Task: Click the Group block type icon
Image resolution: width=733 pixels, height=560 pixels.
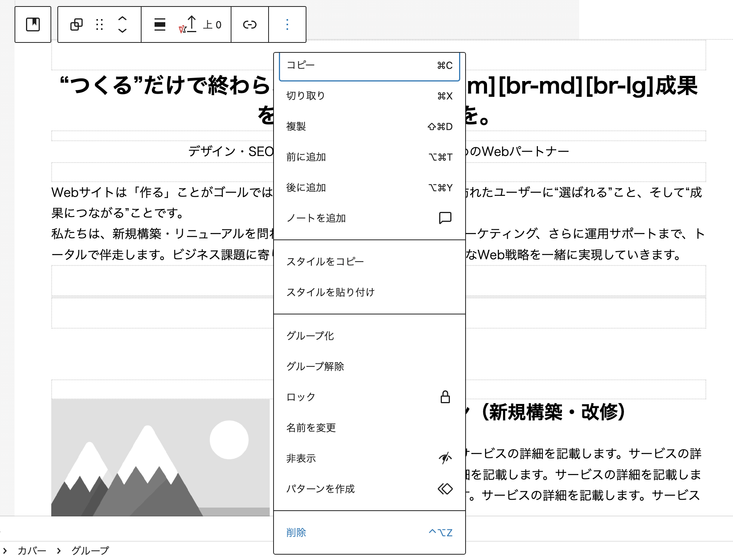Action: 76,24
